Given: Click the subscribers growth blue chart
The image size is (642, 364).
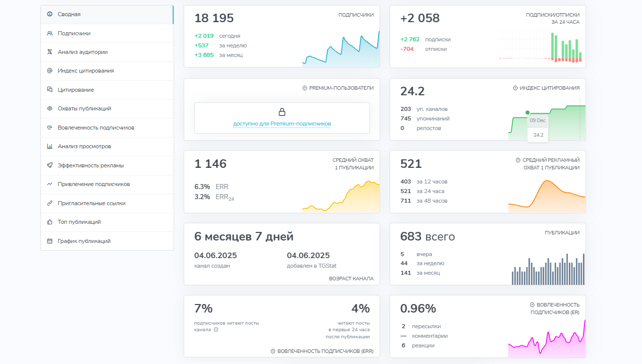Looking at the screenshot, I should click(341, 49).
